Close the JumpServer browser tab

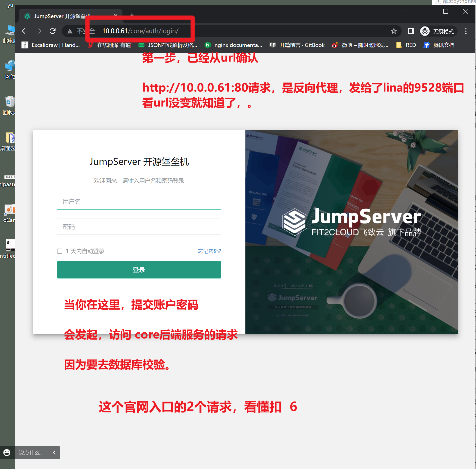point(116,15)
